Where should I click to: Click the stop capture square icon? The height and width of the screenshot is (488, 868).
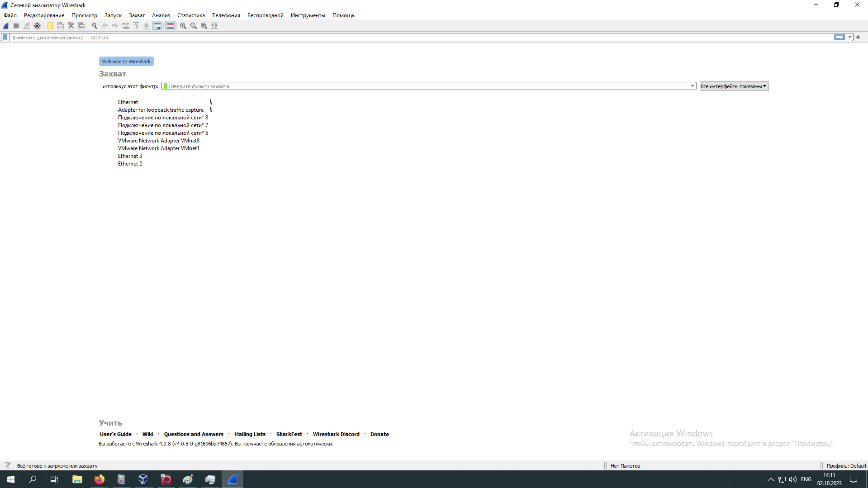click(x=16, y=26)
